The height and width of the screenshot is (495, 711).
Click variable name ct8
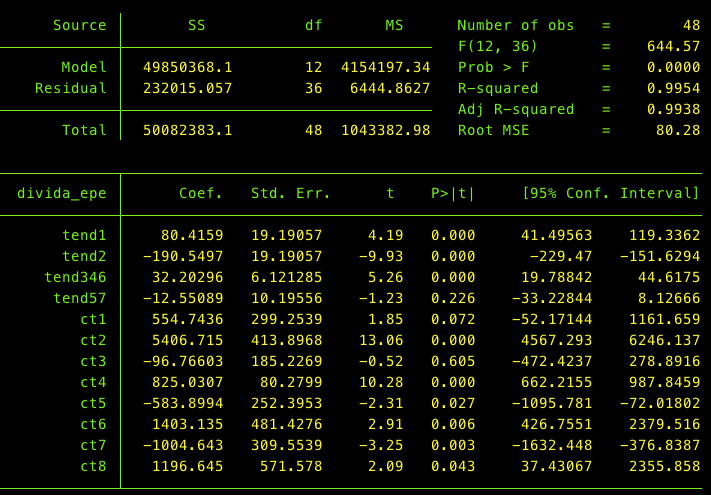click(x=93, y=466)
